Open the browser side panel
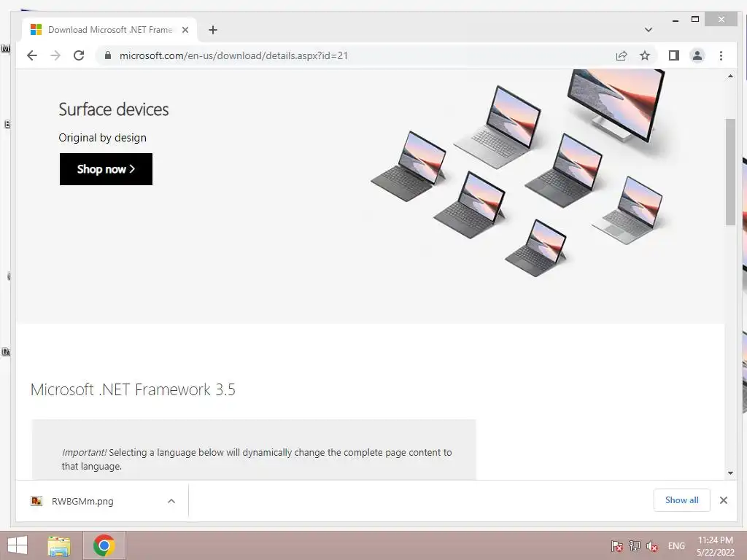 pos(673,55)
